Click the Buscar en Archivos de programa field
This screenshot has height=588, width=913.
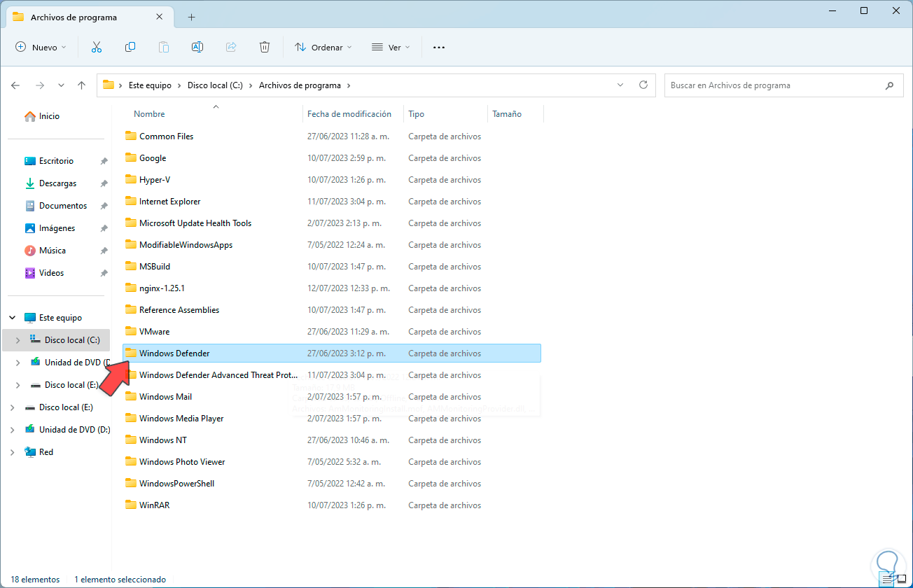coord(783,85)
